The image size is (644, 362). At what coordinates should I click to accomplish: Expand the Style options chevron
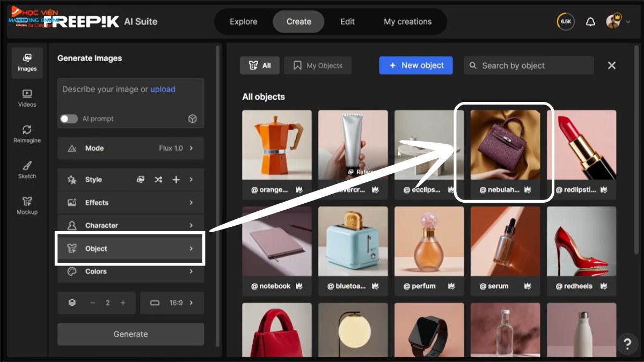192,180
